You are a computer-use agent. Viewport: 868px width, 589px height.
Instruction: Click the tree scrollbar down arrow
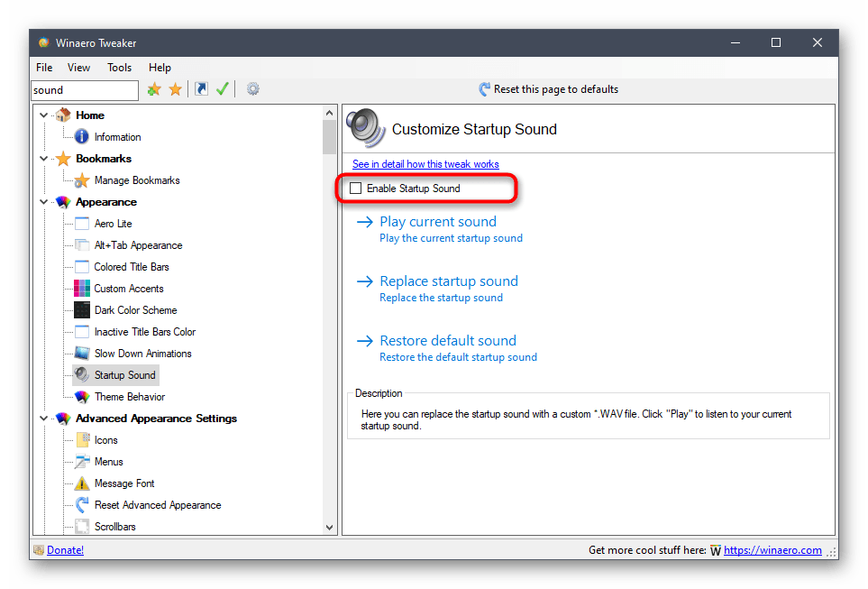[x=329, y=527]
